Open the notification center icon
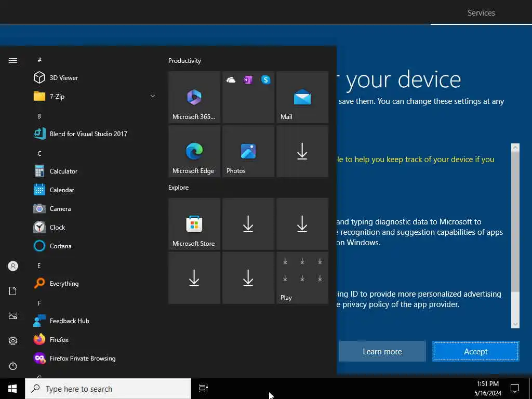The width and height of the screenshot is (532, 399). (515, 389)
